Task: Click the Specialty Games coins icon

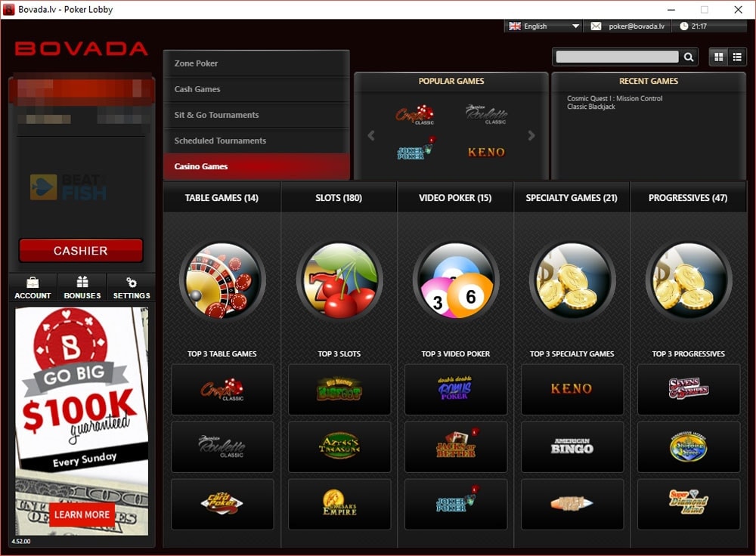Action: point(572,280)
